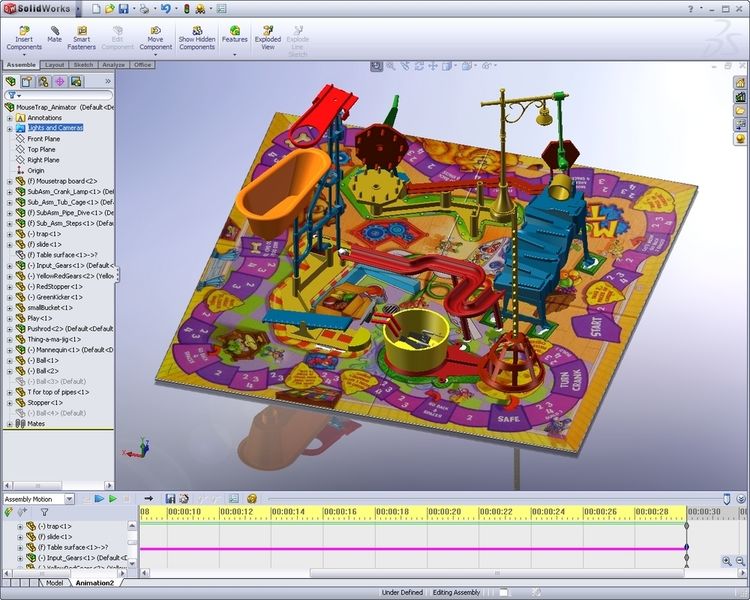Click the Features icon in the ribbon
Viewport: 750px width, 600px height.
click(234, 34)
